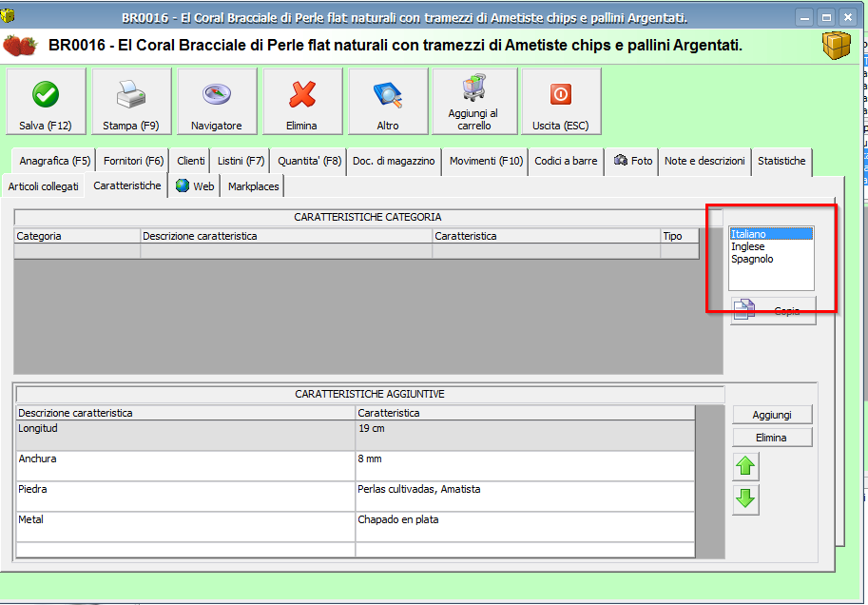This screenshot has width=868, height=605.
Task: Click the Uscita (ESC) exit button
Action: click(561, 102)
